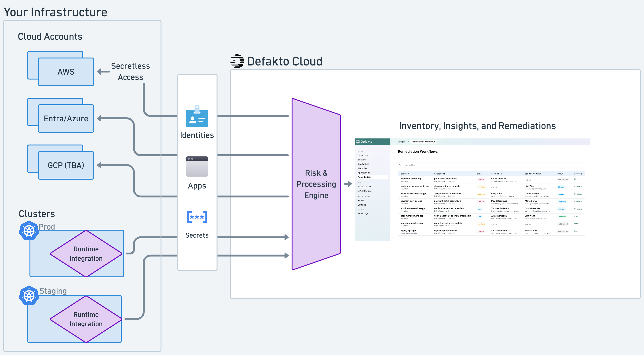Click the AWS cloud account box

tap(66, 72)
